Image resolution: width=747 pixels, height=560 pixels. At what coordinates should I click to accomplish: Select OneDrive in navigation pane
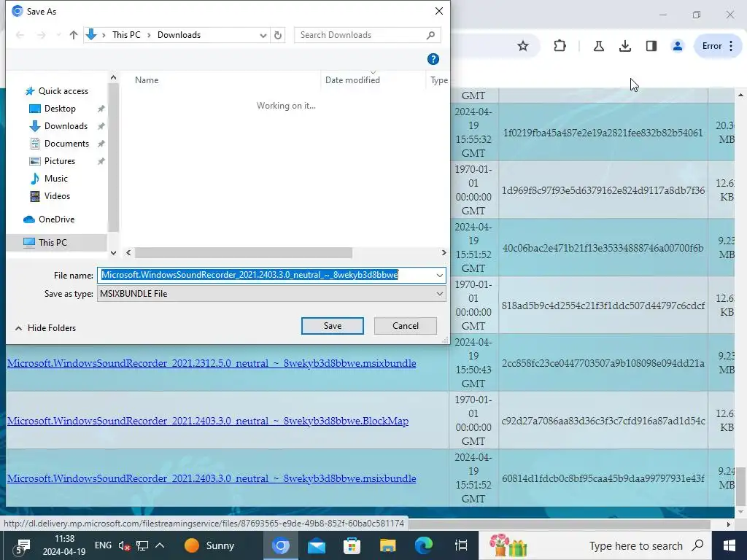[x=56, y=219]
